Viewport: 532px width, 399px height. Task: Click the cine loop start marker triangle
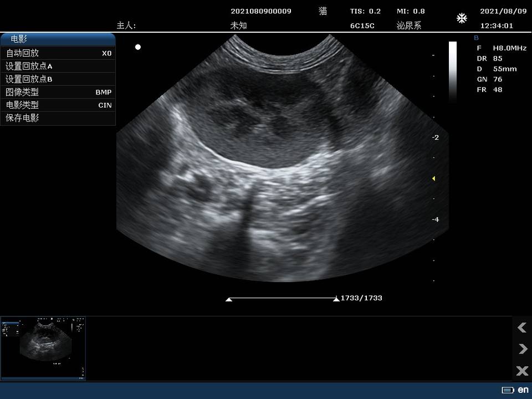(x=229, y=300)
